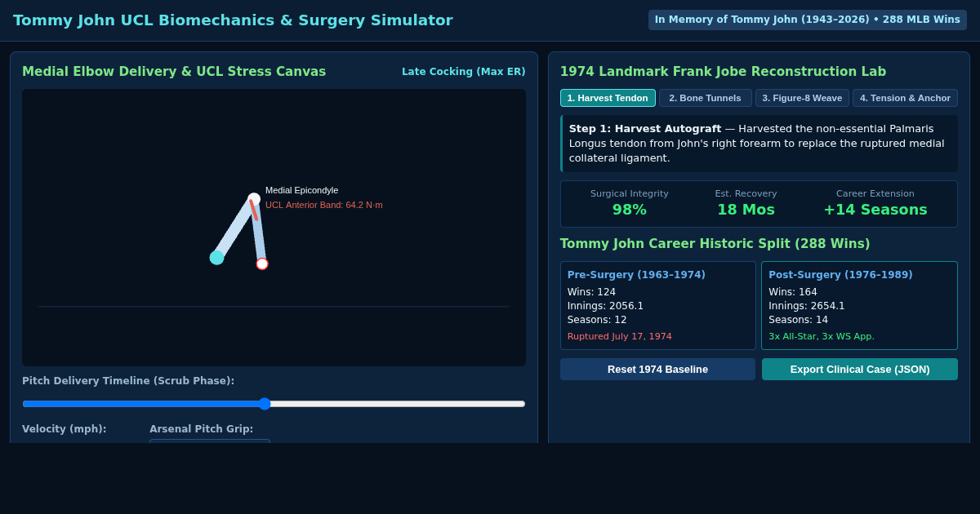Click the Medial Epicondyle joint marker
The image size is (980, 514).
(254, 199)
